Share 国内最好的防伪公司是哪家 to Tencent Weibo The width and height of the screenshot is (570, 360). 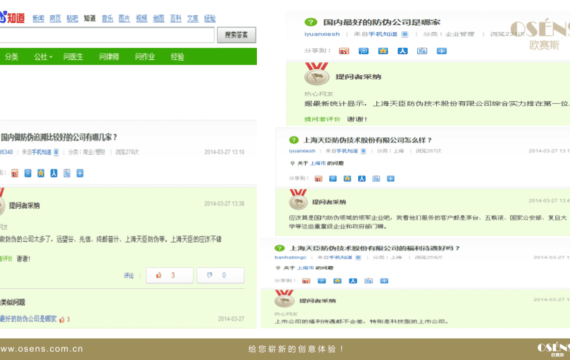point(364,51)
